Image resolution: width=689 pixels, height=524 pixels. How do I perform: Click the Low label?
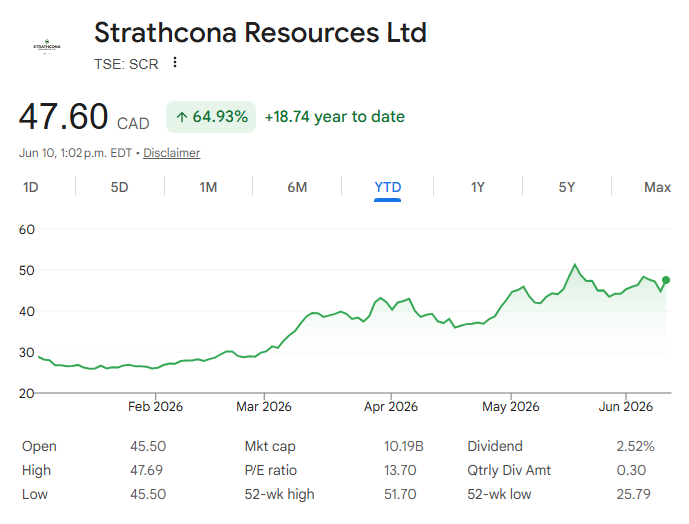[35, 494]
